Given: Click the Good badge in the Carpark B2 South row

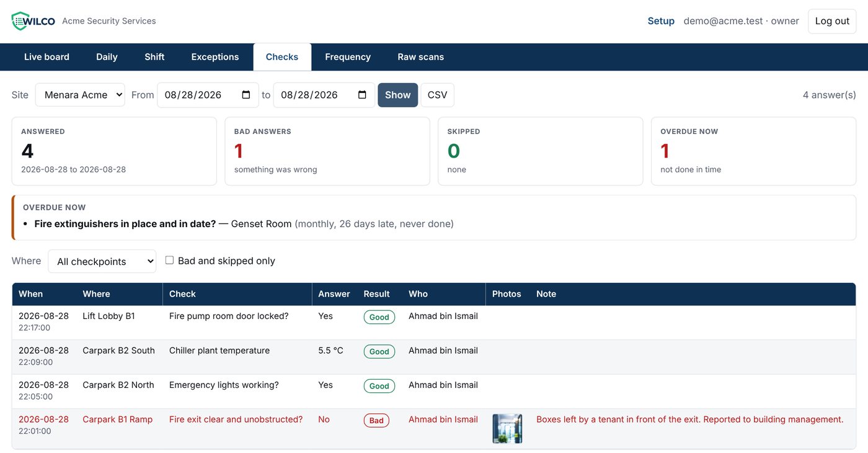Looking at the screenshot, I should (x=379, y=351).
